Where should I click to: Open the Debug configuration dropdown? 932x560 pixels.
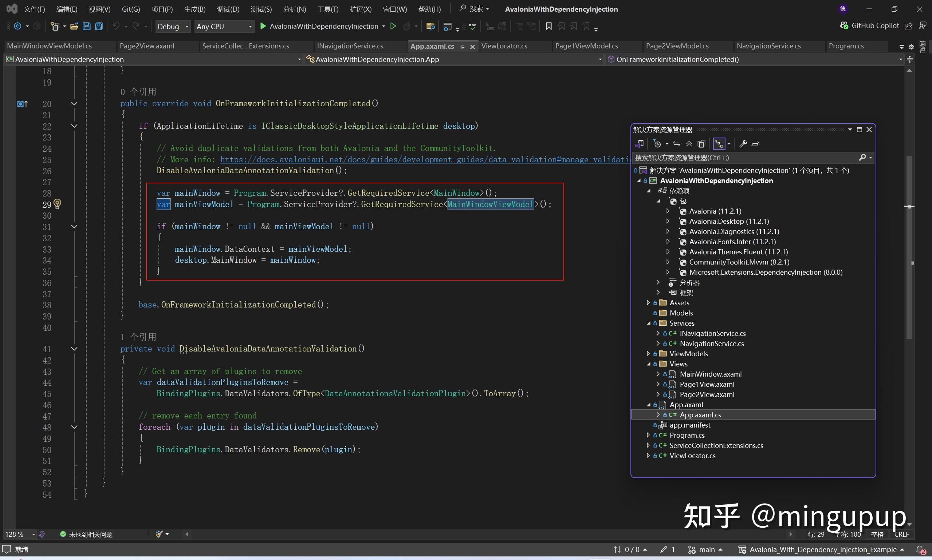click(x=173, y=27)
